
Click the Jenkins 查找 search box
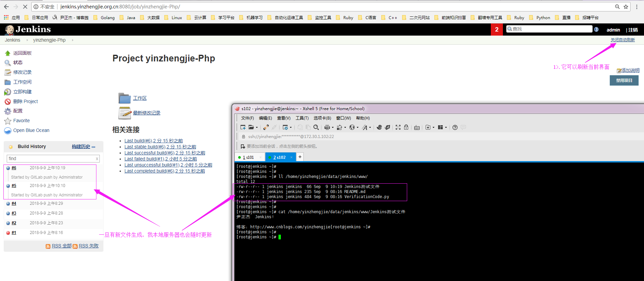pyautogui.click(x=549, y=29)
